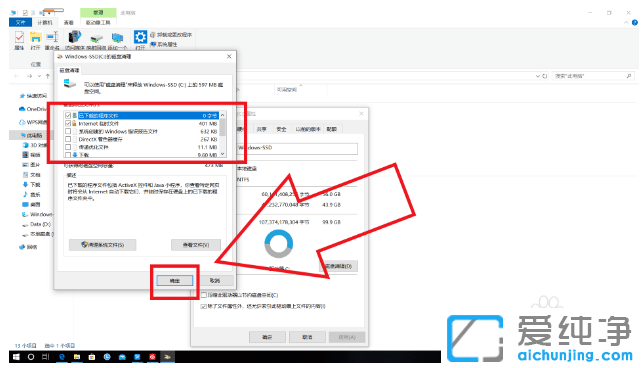641x368 pixels.
Task: Select Data (D:) in the navigation pane
Action: point(36,224)
